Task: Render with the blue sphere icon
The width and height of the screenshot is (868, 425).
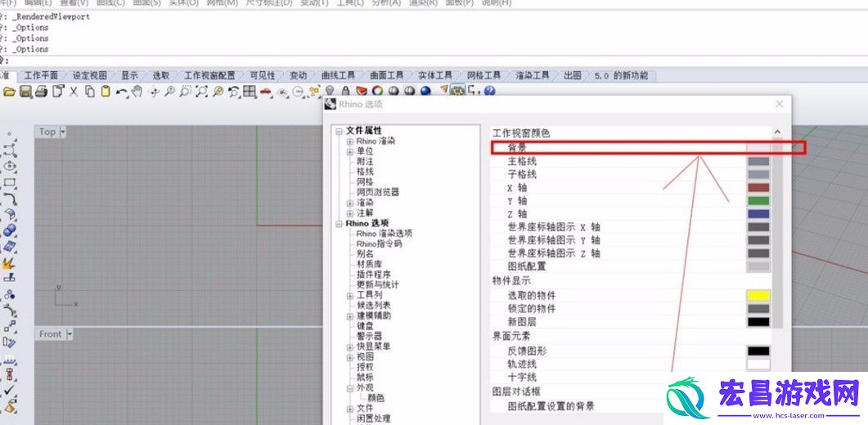Action: [x=425, y=92]
